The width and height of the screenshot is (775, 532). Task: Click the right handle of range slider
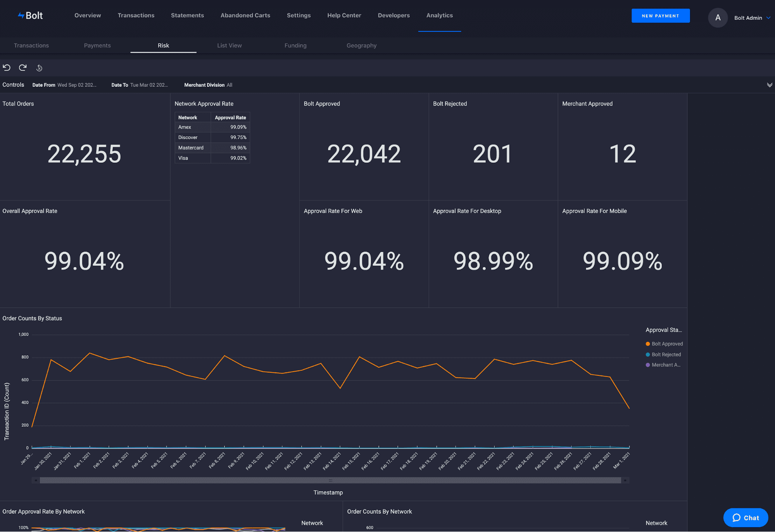(625, 480)
